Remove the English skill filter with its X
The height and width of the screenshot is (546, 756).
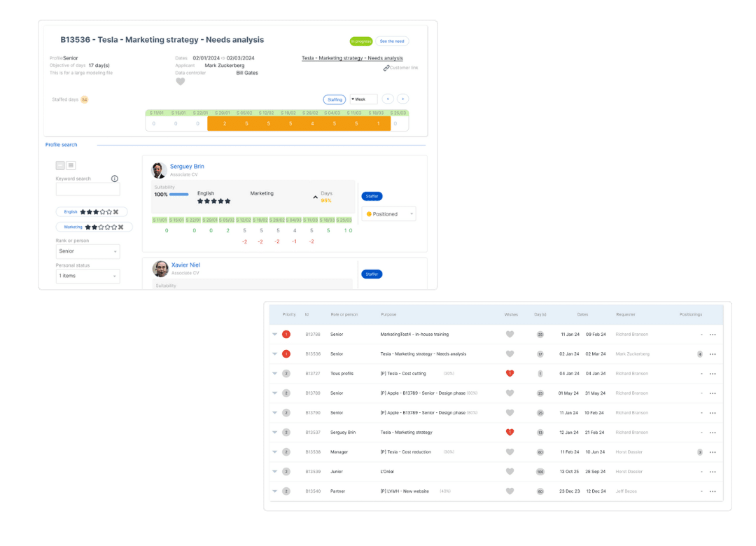pyautogui.click(x=115, y=211)
